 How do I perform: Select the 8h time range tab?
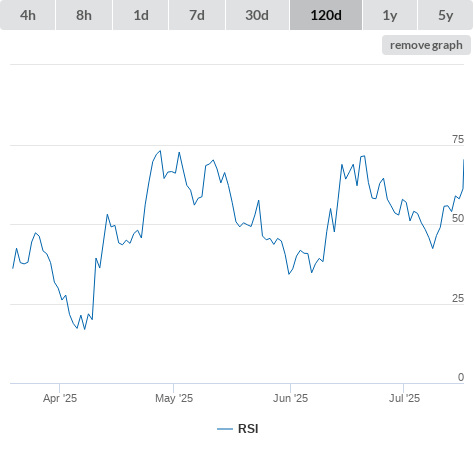pyautogui.click(x=84, y=15)
